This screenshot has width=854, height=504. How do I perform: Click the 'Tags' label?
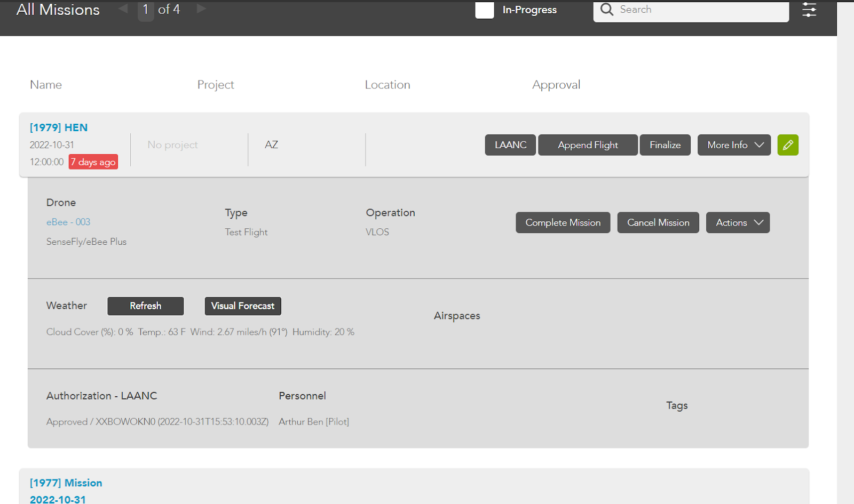pos(677,405)
